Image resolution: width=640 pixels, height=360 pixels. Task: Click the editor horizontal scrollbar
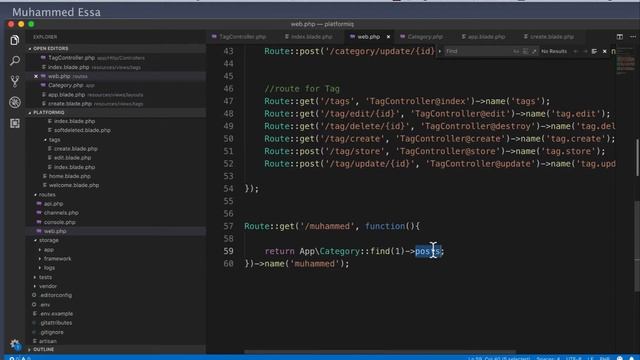380,351
